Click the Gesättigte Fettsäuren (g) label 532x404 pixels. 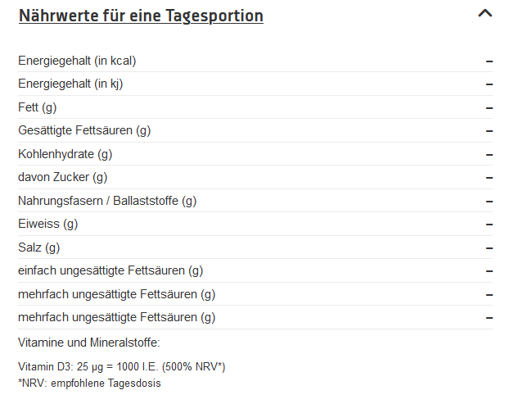click(84, 130)
